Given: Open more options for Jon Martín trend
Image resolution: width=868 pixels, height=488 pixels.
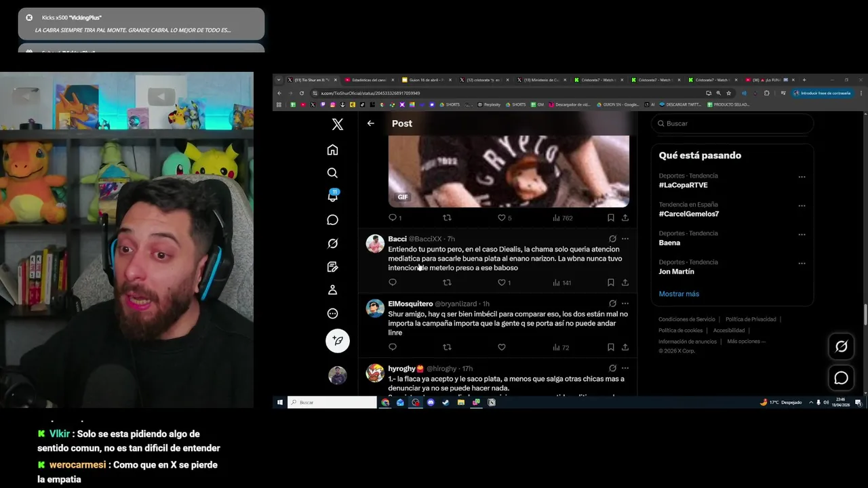Looking at the screenshot, I should tap(802, 263).
